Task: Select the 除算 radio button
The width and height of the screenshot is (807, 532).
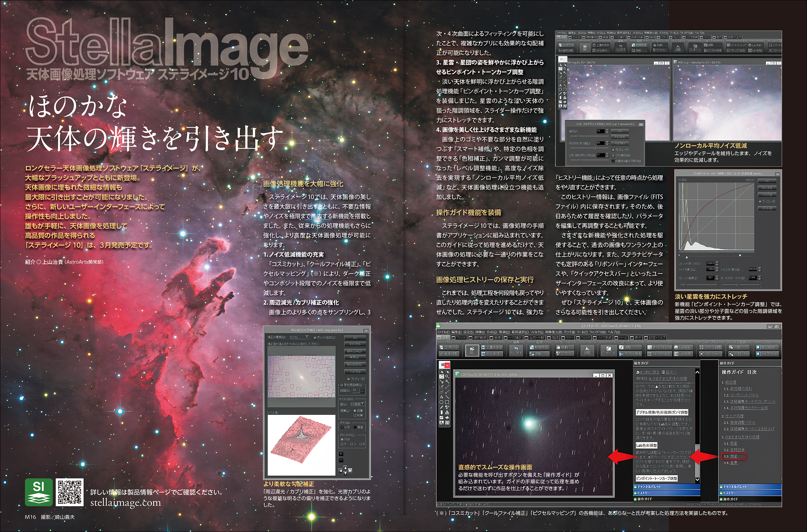Action: (x=355, y=416)
